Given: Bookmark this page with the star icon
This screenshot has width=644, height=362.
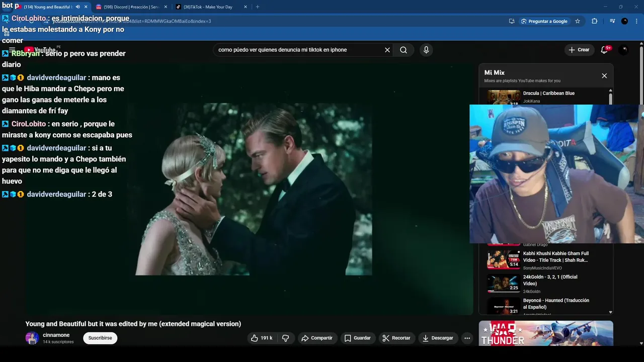Looking at the screenshot, I should click(578, 21).
